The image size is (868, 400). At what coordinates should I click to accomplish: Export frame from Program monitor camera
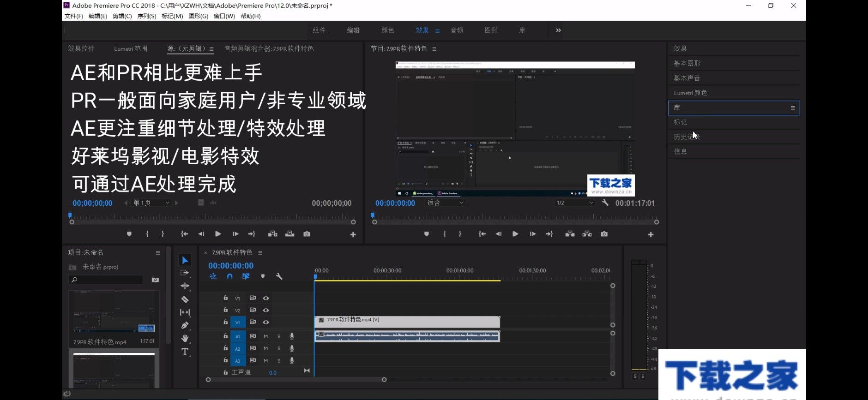click(604, 234)
